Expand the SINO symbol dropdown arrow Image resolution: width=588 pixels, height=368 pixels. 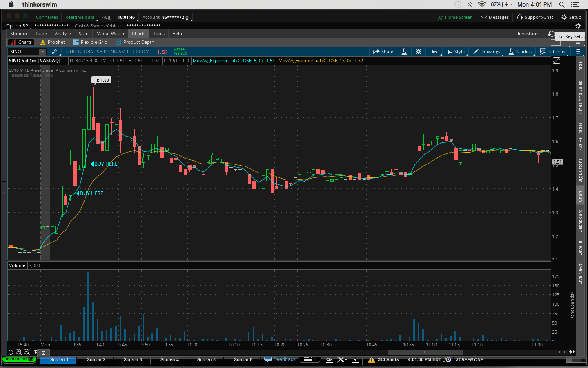click(42, 52)
